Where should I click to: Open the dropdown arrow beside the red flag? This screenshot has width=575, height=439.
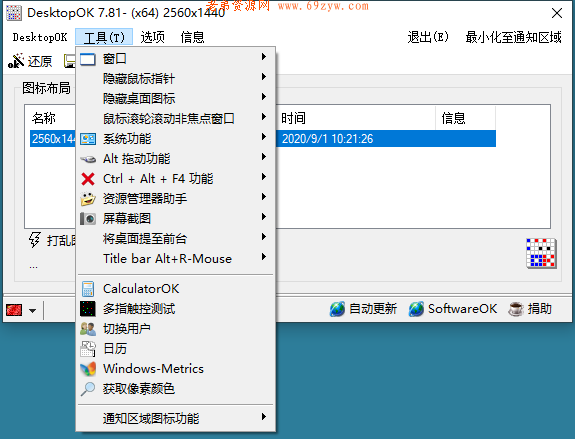click(33, 311)
